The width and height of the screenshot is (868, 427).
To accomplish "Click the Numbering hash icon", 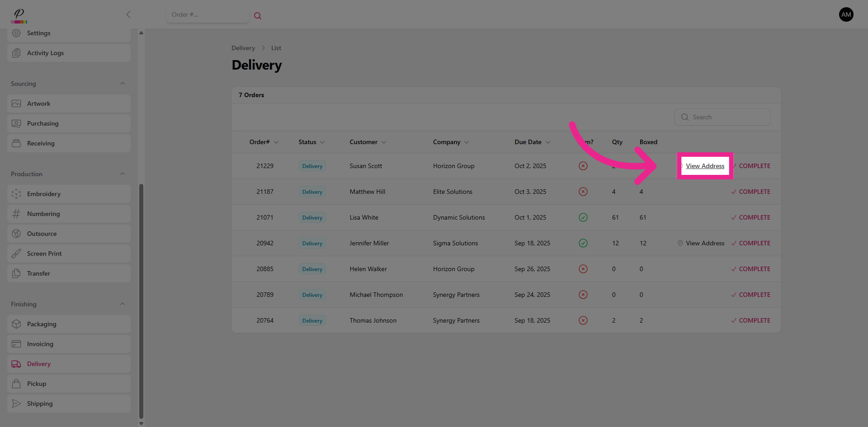I will (16, 214).
